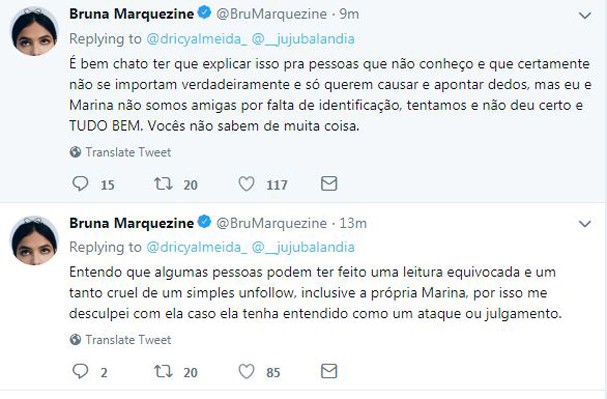The height and width of the screenshot is (399, 607).
Task: Reply to the 13m tweet
Action: point(80,372)
